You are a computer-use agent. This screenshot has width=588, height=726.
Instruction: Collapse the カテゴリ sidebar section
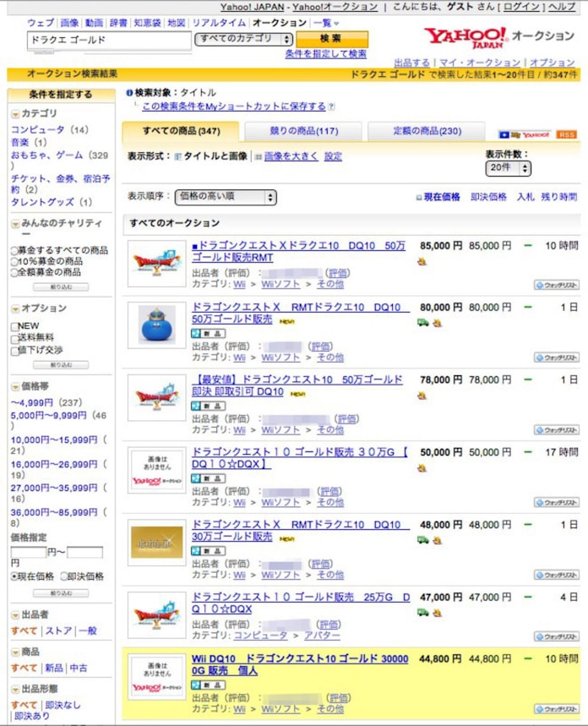point(15,114)
